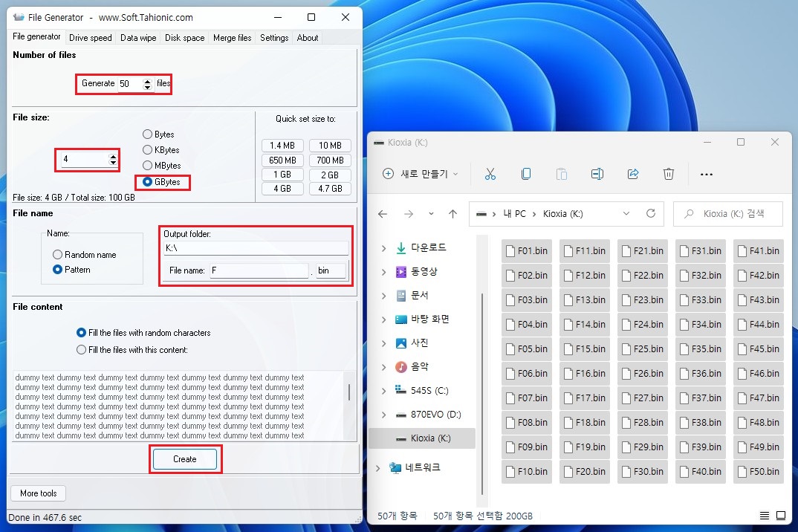Viewport: 798px width, 532px height.
Task: Click the More tools button
Action: [38, 493]
